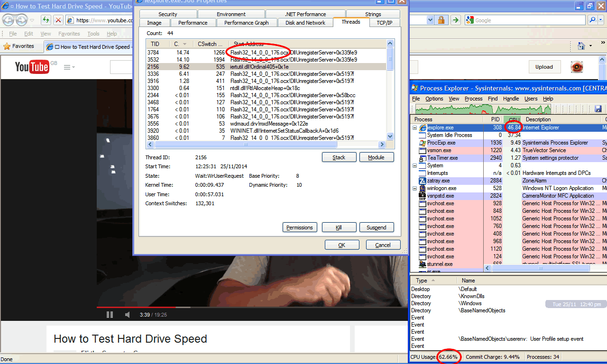Select the thread row with TID 3784
This screenshot has height=364, width=607.
[267, 53]
